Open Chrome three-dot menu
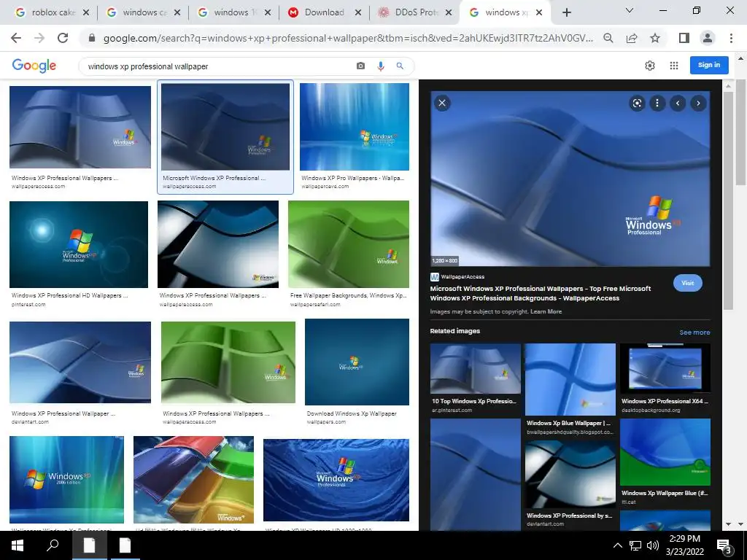Screen dimensions: 747x560 click(x=731, y=38)
